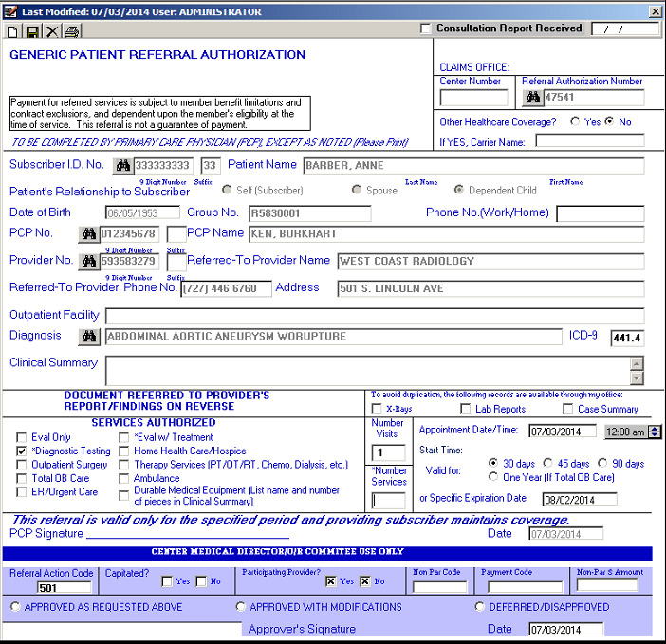Image resolution: width=666 pixels, height=644 pixels.
Task: Select Dependent Child relationship option
Action: (459, 190)
